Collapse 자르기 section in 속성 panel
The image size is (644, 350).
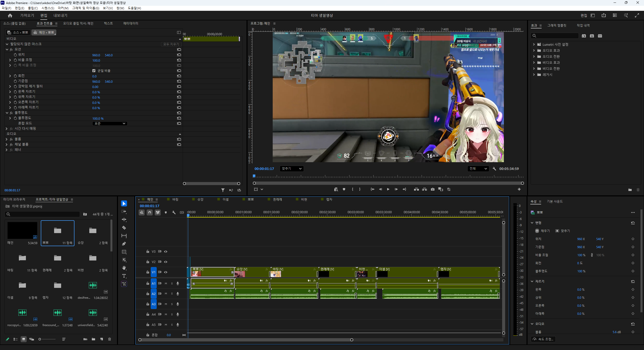[532, 281]
